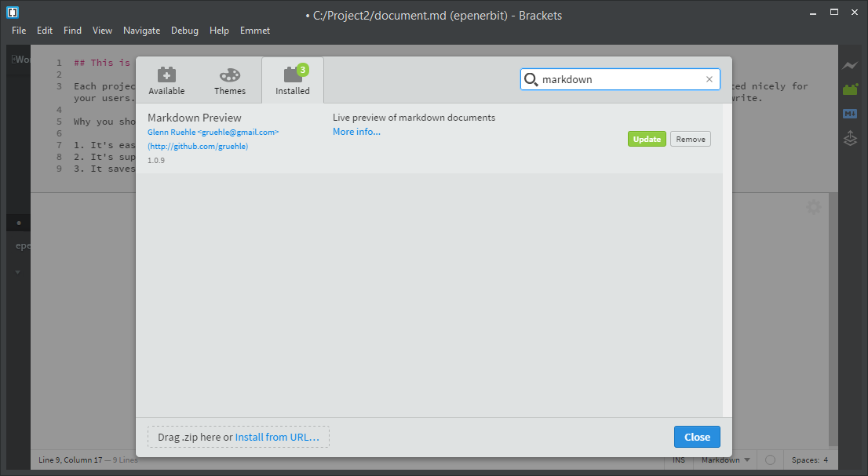The image size is (868, 476).
Task: Click the Brackets app icon in title bar
Action: [13, 13]
